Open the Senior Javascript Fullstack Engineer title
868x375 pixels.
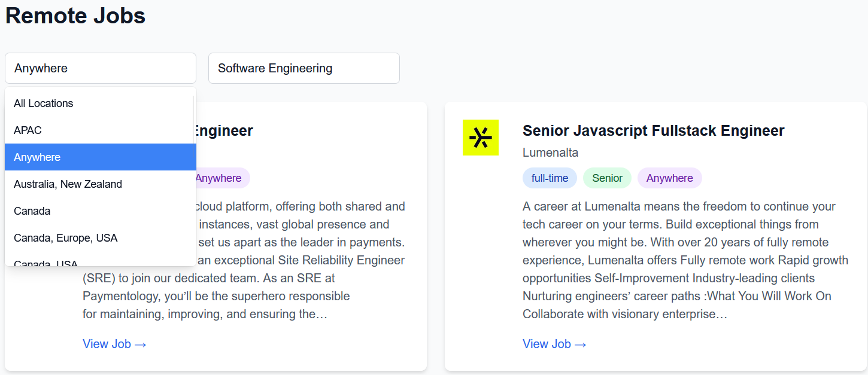point(653,130)
